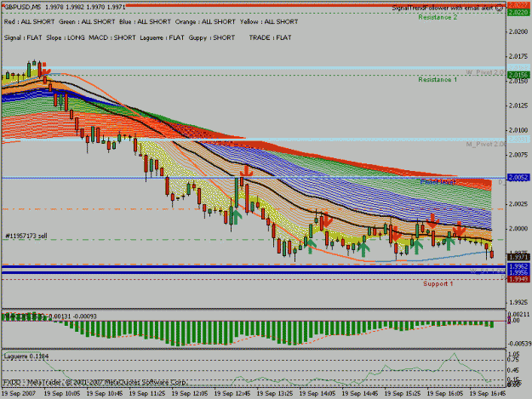The width and height of the screenshot is (532, 399).
Task: Click the 'Yellow : ALL SHORT' status text
Action: click(269, 22)
